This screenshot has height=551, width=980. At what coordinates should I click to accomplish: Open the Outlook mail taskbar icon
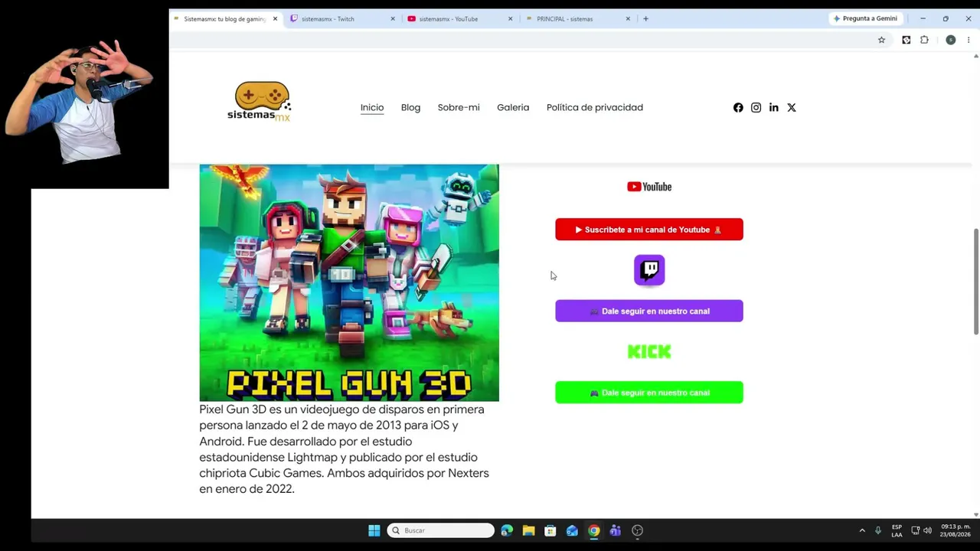[x=572, y=530]
